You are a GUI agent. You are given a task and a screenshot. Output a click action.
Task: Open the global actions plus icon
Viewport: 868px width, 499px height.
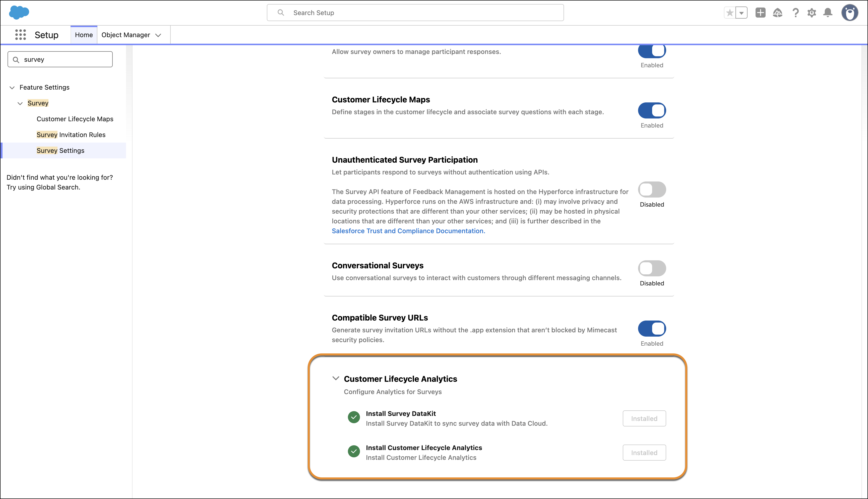click(x=760, y=13)
